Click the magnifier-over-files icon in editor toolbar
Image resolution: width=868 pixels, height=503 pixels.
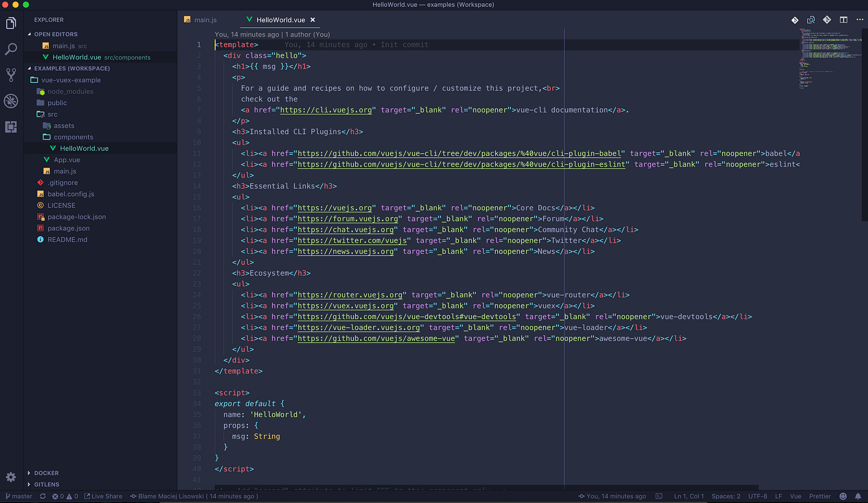(811, 20)
